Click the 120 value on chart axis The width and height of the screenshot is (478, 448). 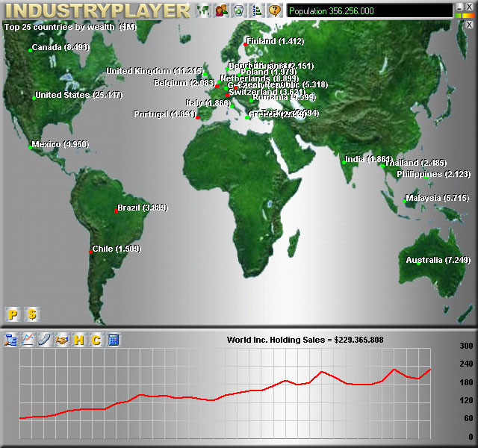[466, 400]
